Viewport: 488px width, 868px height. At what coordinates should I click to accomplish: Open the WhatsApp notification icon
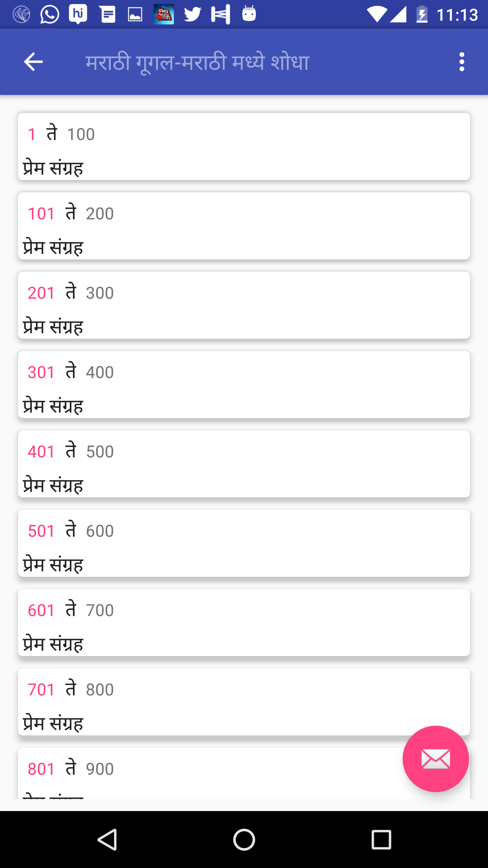pos(50,15)
